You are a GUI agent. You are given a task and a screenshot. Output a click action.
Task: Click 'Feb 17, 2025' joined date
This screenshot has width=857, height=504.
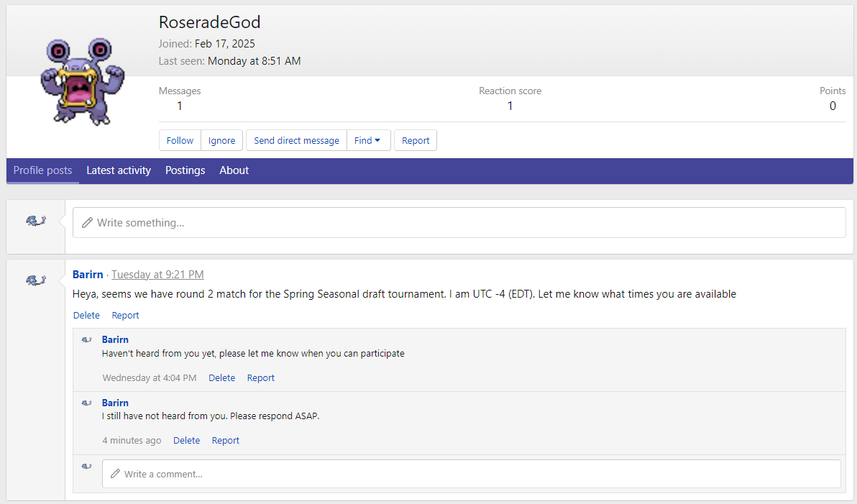224,44
